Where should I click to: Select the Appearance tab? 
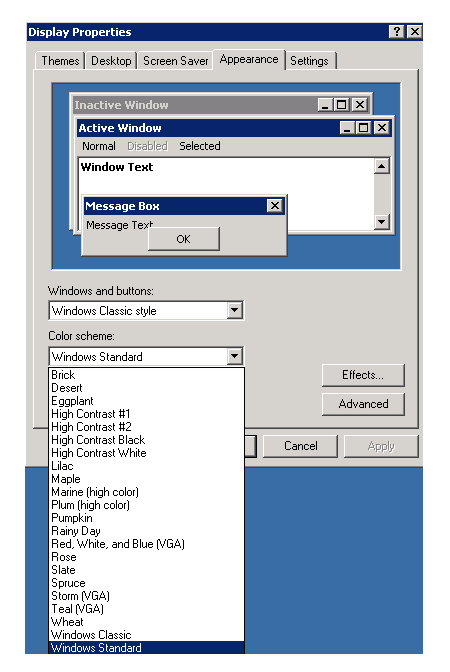tap(249, 59)
